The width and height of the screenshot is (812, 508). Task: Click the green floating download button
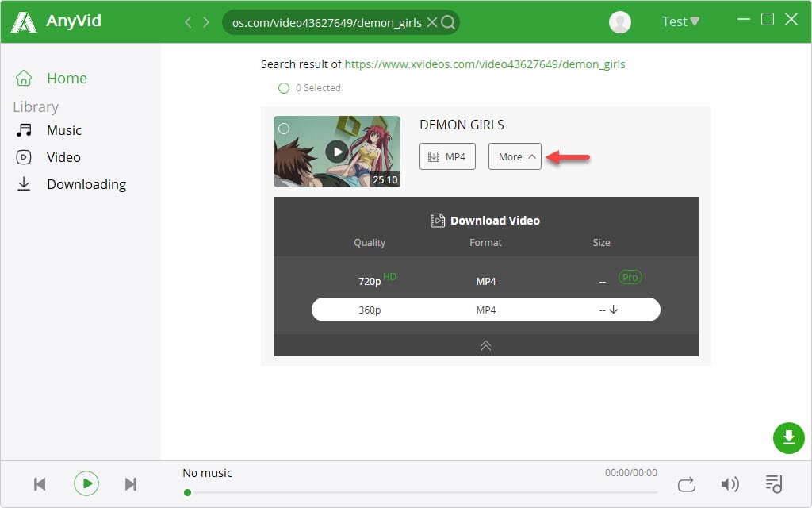[x=789, y=438]
